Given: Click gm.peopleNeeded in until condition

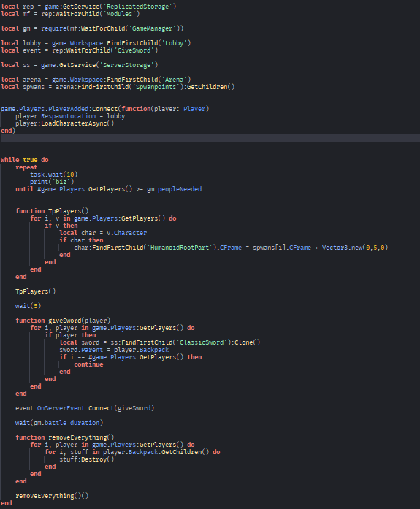Looking at the screenshot, I should tap(175, 189).
